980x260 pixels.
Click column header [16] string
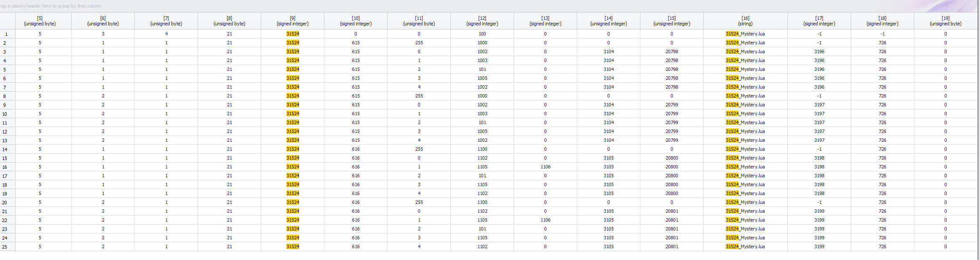point(745,21)
